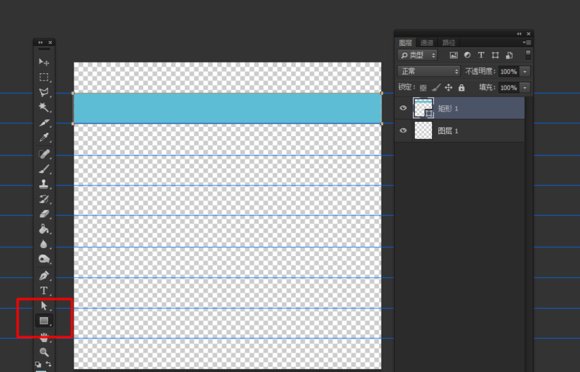580x372 pixels.
Task: Select the Type tool in toolbox
Action: click(x=44, y=291)
